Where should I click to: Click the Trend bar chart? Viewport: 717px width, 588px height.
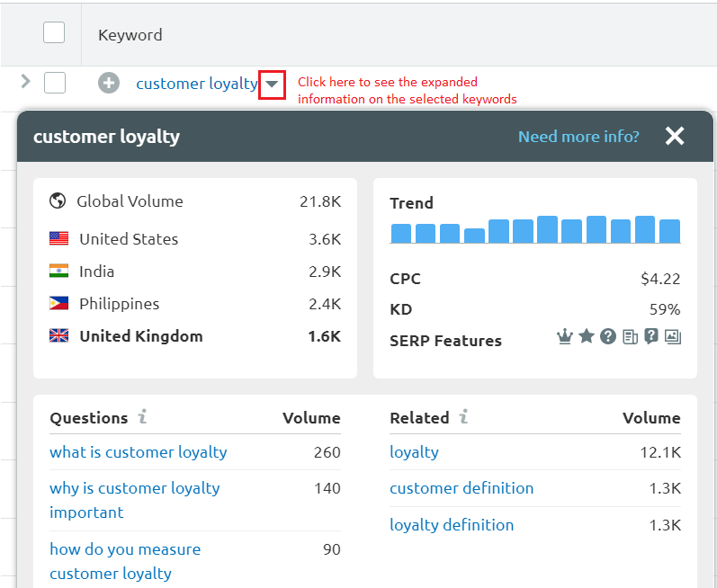[535, 230]
